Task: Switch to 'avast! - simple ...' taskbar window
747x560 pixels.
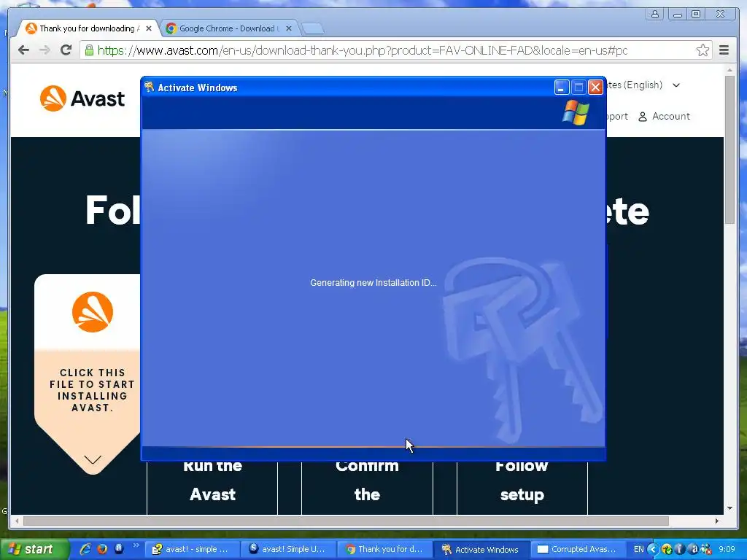Action: (192, 550)
